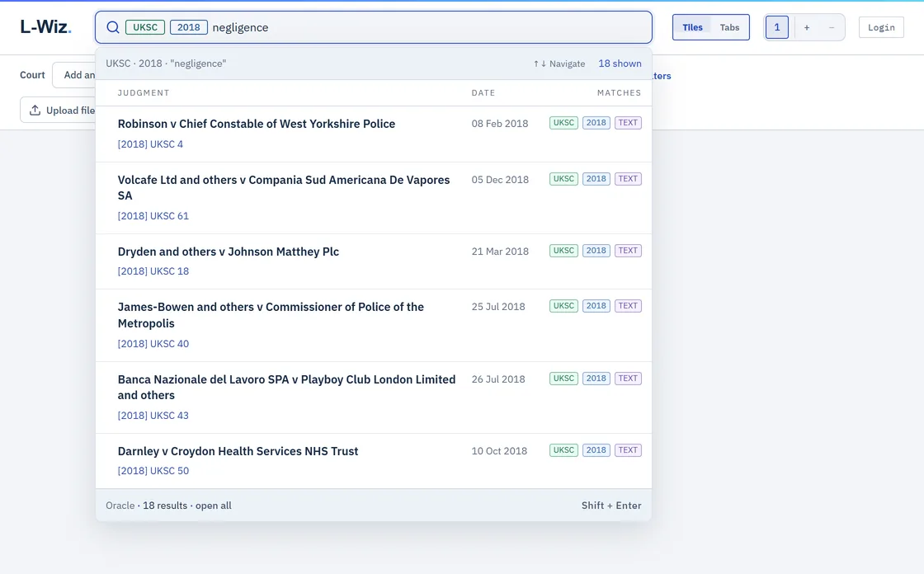Screen dimensions: 924x574
Task: Click the upload arrow icon
Action: point(35,111)
